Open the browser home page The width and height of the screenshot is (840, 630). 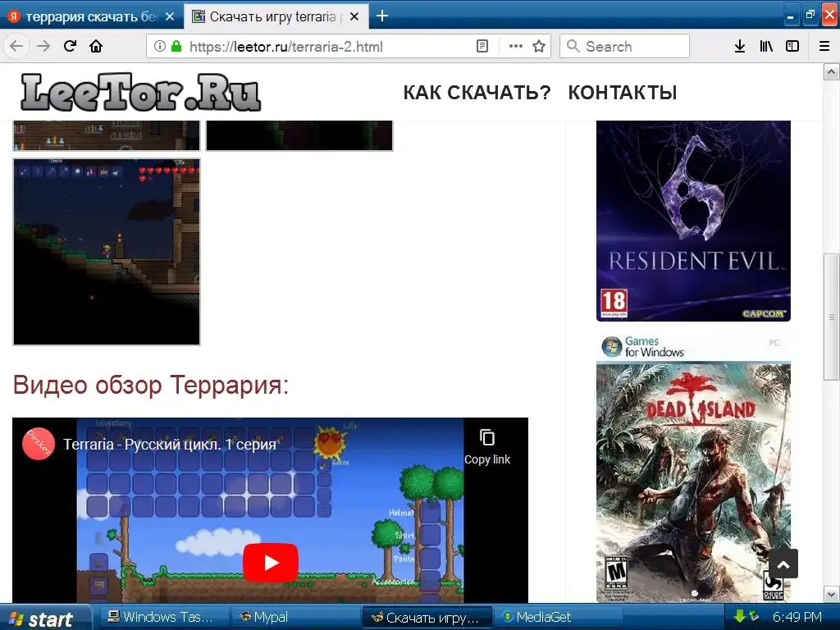point(97,46)
